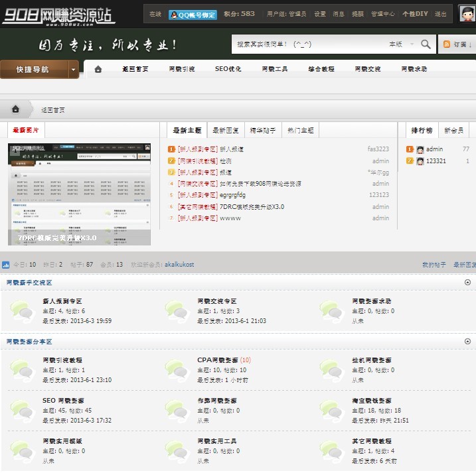Switch to the 精华帖子 tab

263,131
